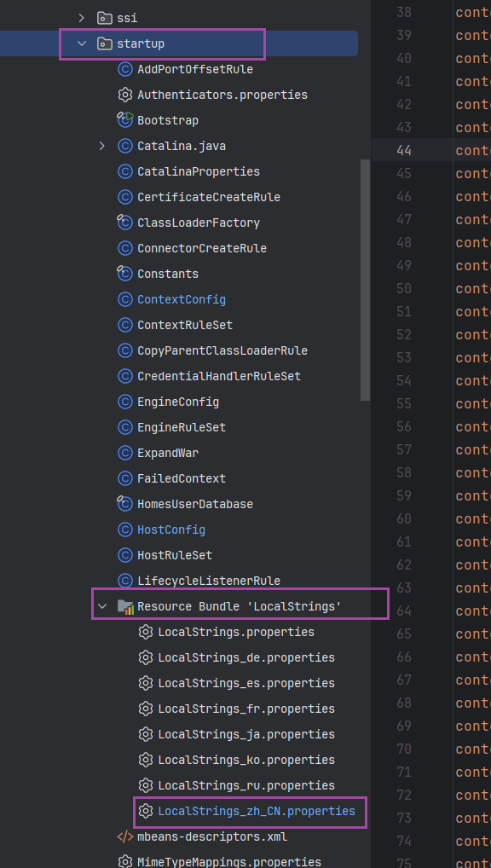Click ContextConfig class icon
This screenshot has height=868, width=491.
coord(125,299)
